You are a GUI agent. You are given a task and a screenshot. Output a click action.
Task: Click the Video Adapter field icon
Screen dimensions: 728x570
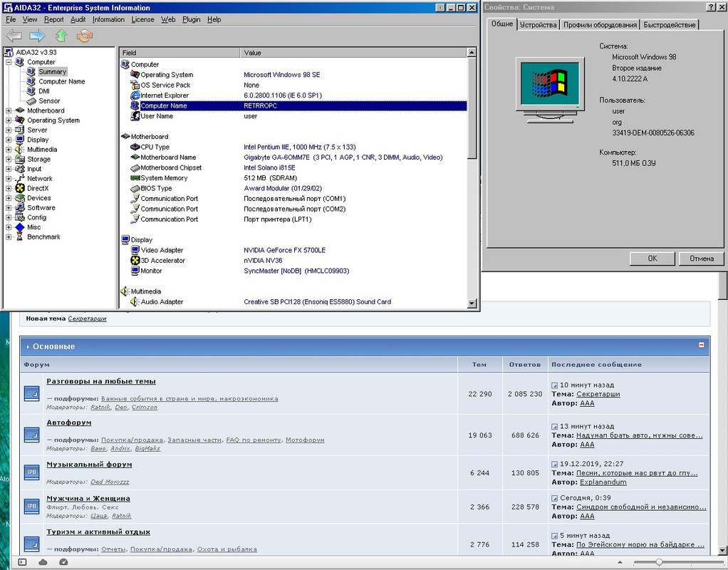click(135, 250)
